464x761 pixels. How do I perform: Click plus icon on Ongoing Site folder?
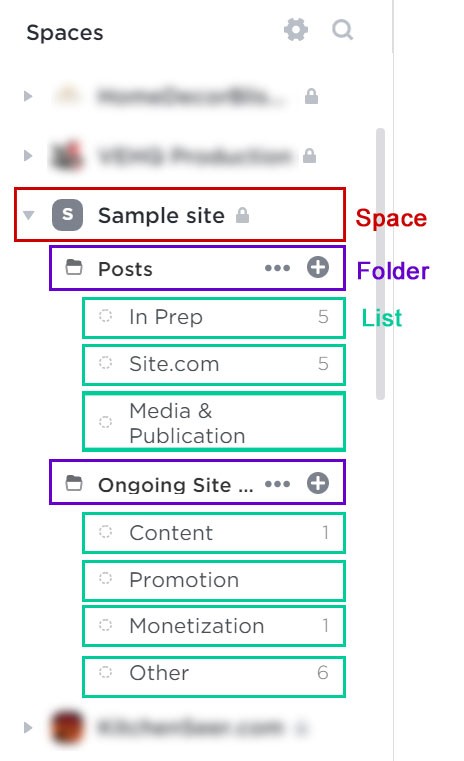(318, 483)
